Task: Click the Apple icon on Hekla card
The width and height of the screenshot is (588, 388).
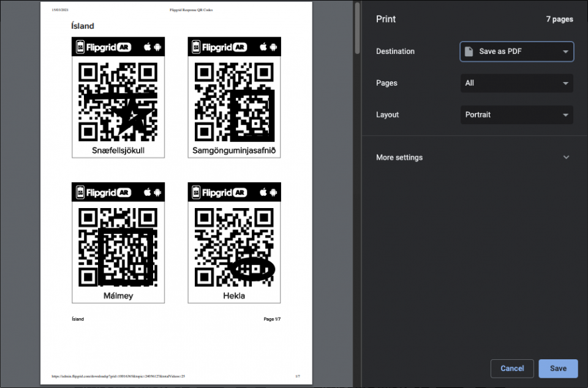Action: 263,193
